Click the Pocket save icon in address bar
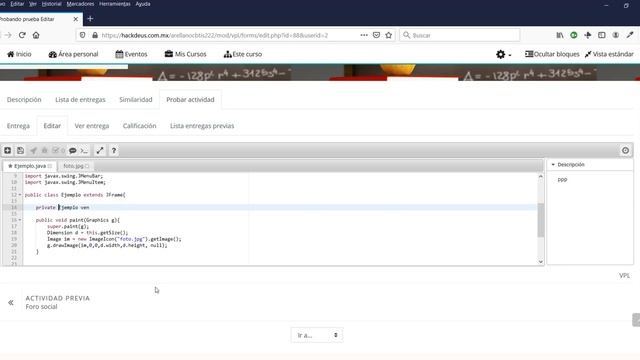Screen dimensions: 640x360 pos(376,36)
